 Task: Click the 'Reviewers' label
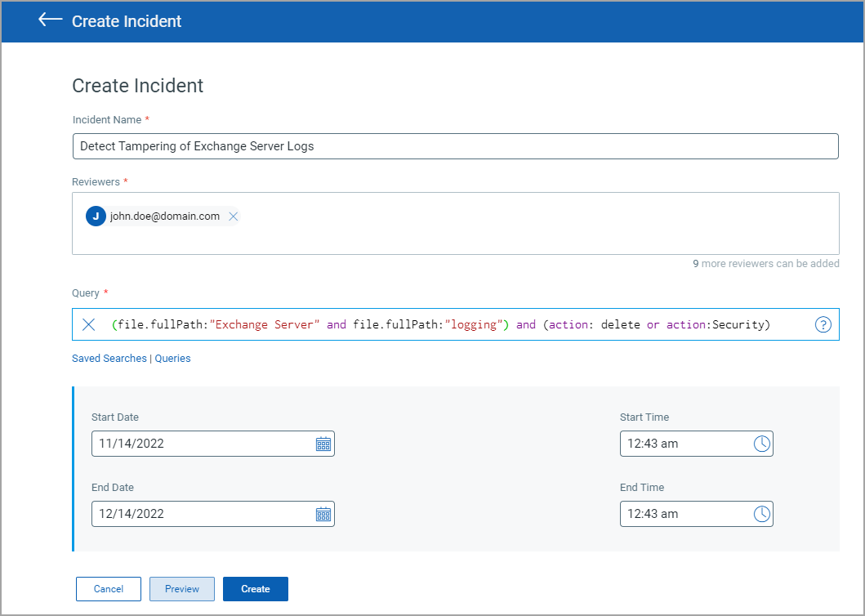tap(96, 181)
